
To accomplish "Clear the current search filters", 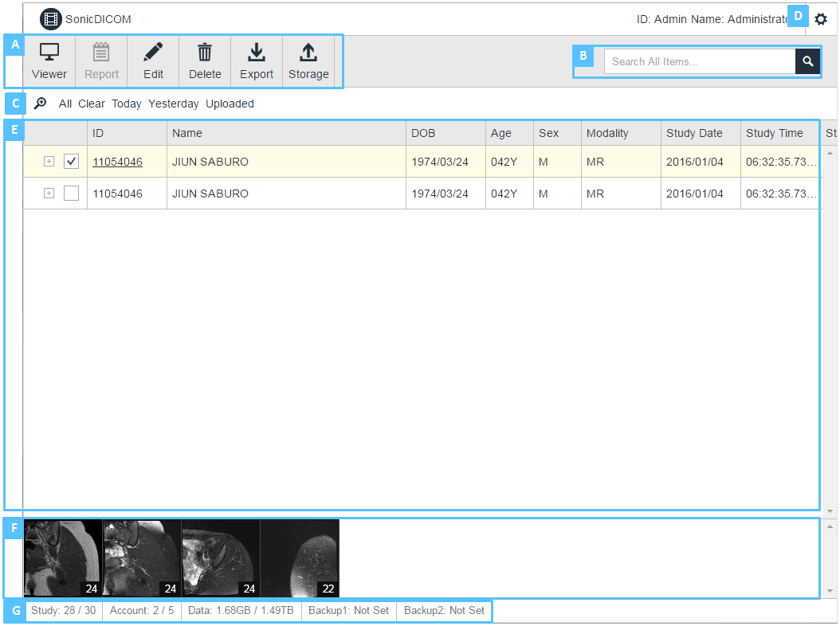I will [x=91, y=104].
